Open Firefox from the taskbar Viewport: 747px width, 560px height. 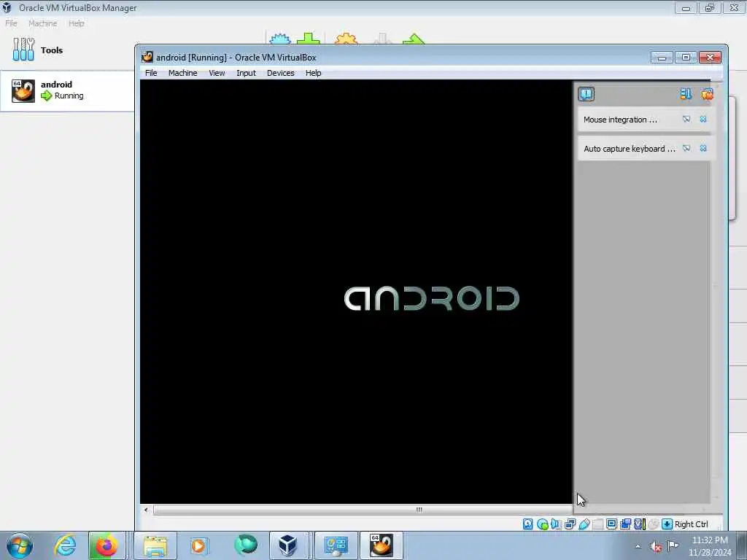[x=107, y=545]
